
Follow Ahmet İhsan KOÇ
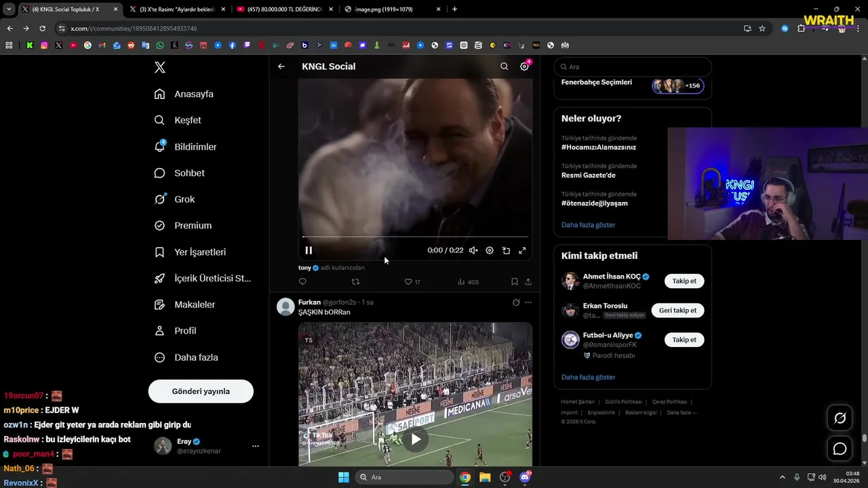pyautogui.click(x=684, y=281)
